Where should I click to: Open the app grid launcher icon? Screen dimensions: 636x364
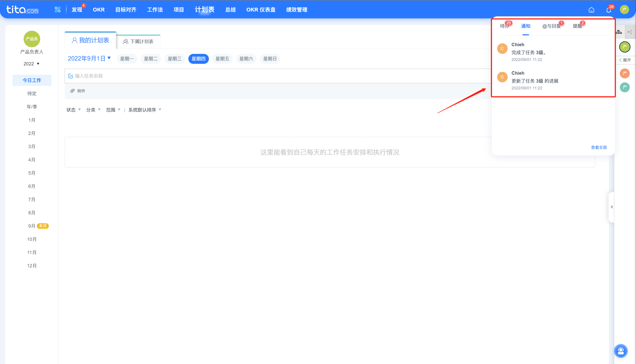pyautogui.click(x=58, y=9)
